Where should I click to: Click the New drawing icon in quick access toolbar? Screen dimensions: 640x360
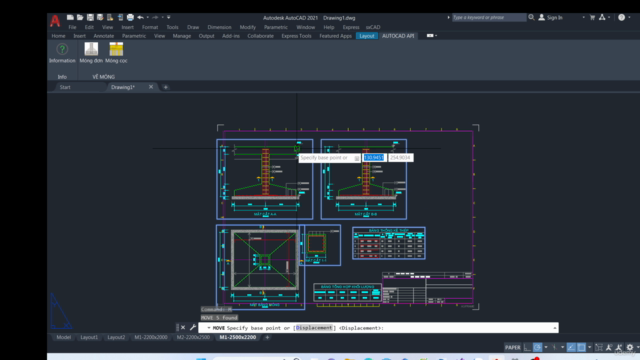tap(70, 18)
